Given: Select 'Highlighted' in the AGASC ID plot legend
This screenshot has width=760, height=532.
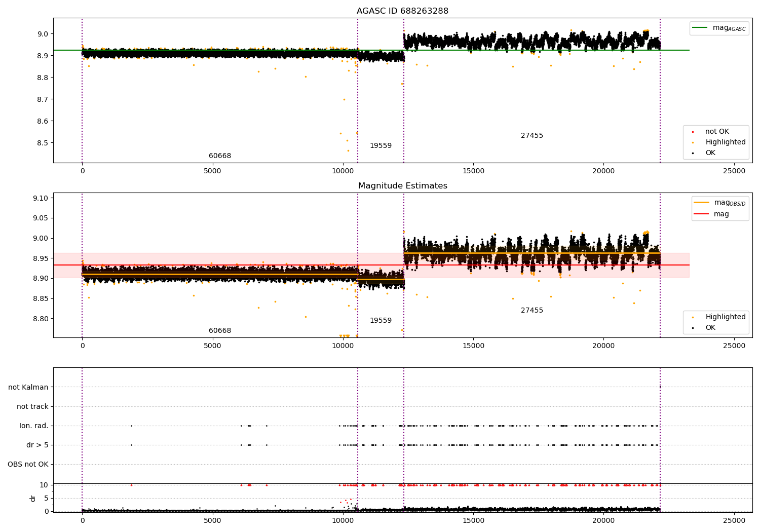Looking at the screenshot, I should pos(726,142).
